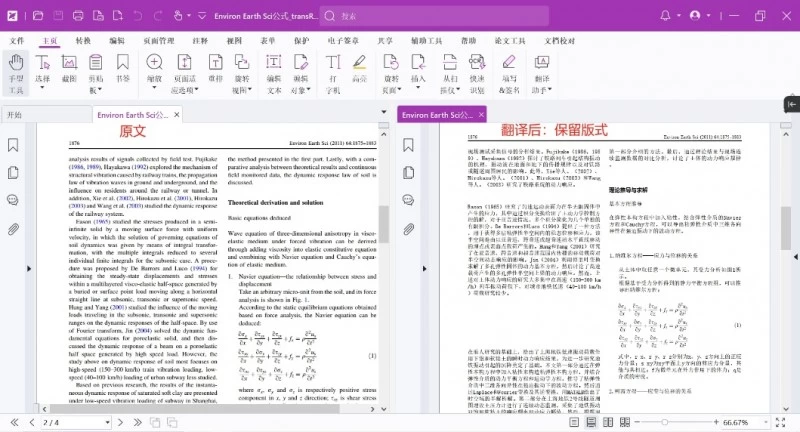Toggle the notification bell icon
Screen dimensions: 800x432
tap(665, 15)
